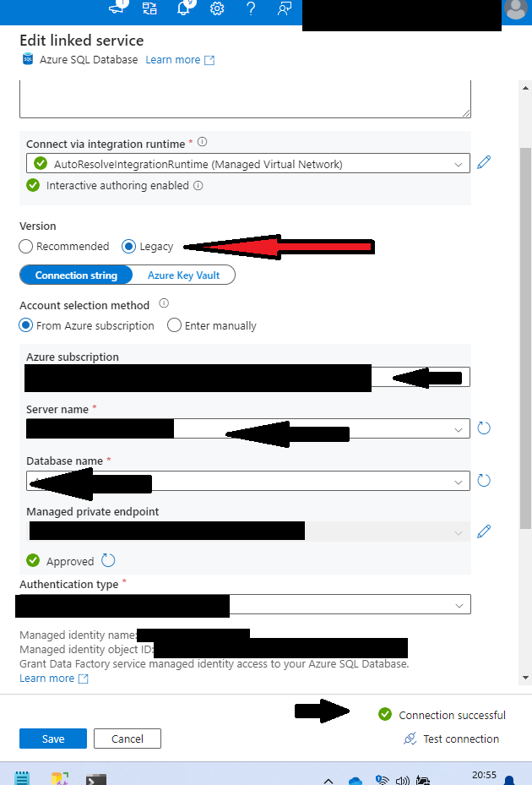Select the Enter manually option
Image resolution: width=532 pixels, height=785 pixels.
click(x=174, y=325)
